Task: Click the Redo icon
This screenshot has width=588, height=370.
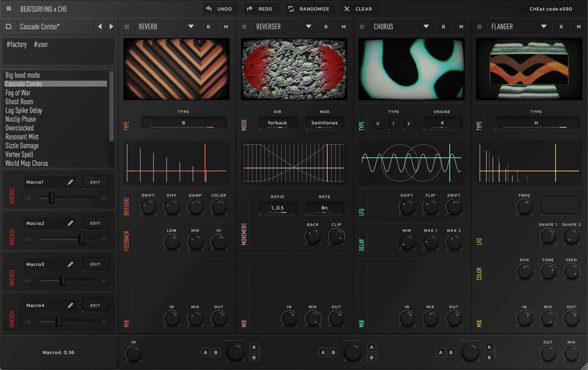Action: click(x=250, y=9)
